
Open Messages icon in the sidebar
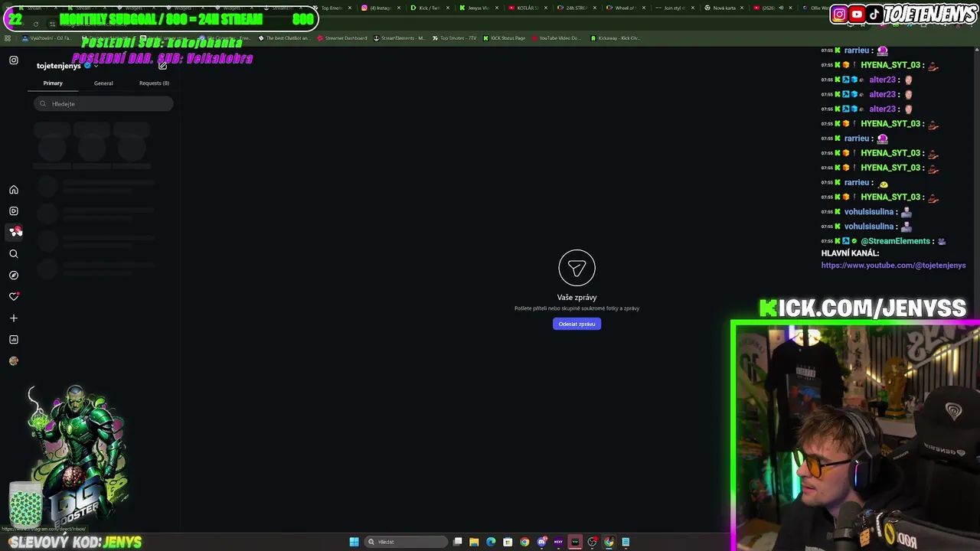13,232
